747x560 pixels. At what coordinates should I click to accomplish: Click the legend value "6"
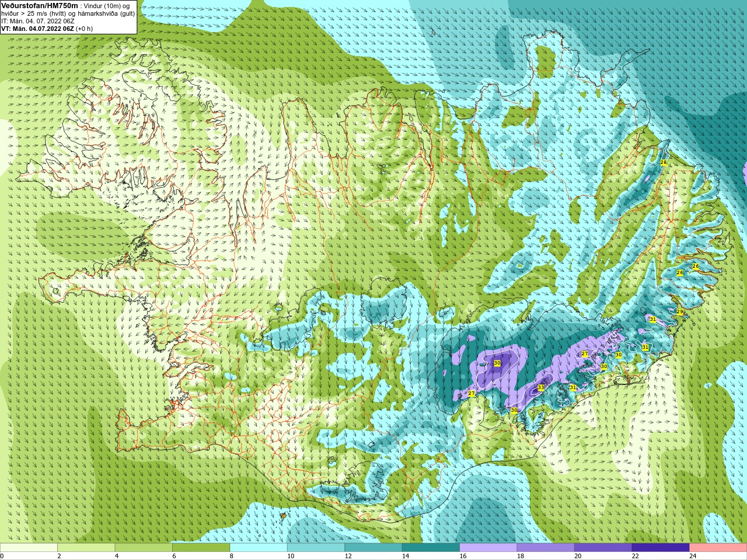point(174,556)
